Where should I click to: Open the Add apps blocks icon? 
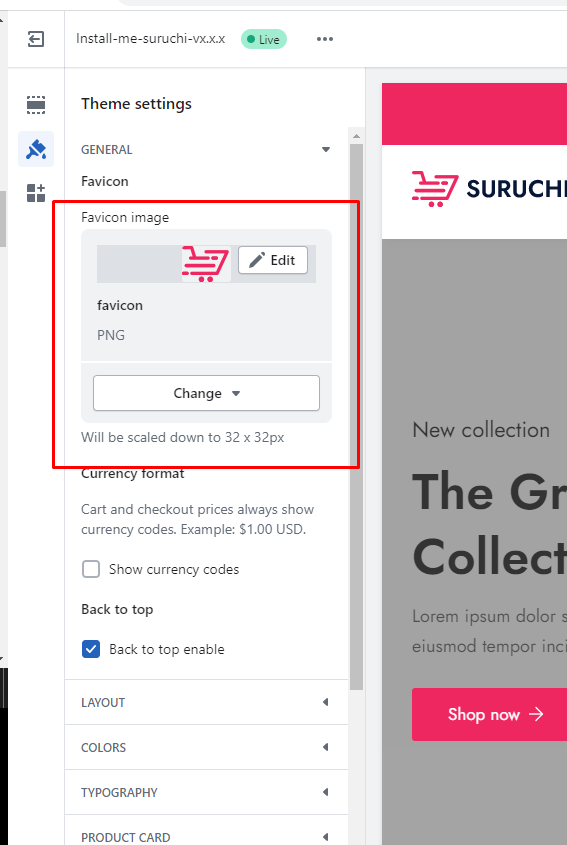pyautogui.click(x=36, y=193)
